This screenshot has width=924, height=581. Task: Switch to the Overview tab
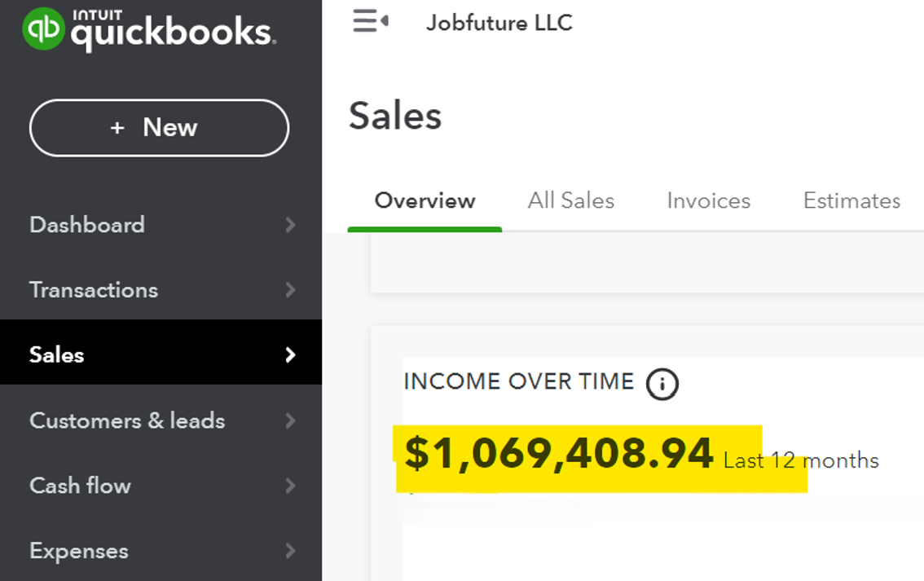[425, 200]
